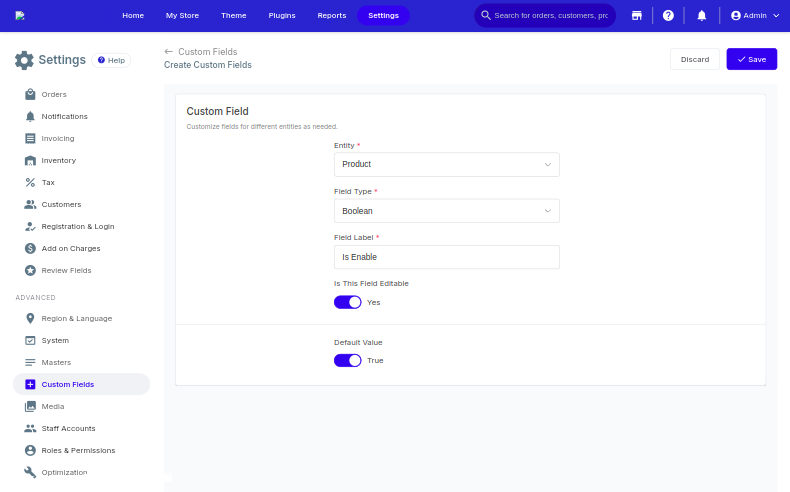The height and width of the screenshot is (492, 790).
Task: Select the Settings menu tab
Action: tap(383, 16)
